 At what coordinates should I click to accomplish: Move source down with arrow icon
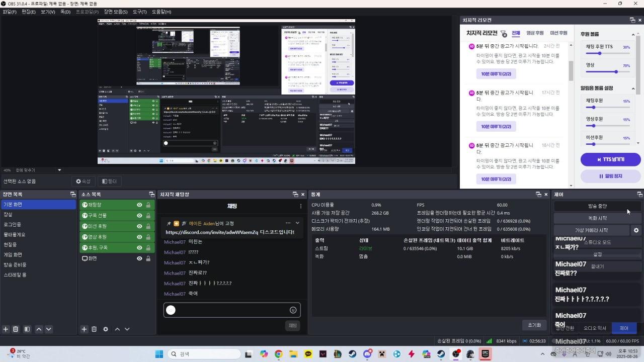[127, 329]
